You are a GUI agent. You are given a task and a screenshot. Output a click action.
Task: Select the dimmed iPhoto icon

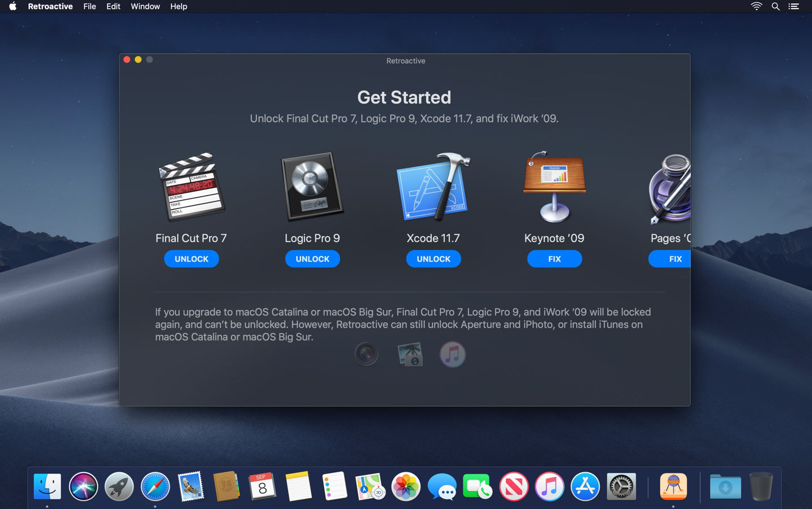tap(410, 354)
